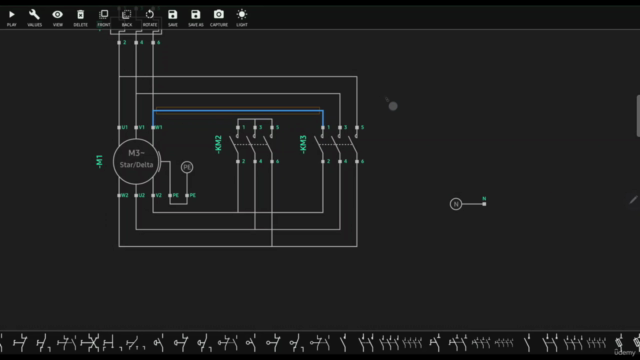Image resolution: width=640 pixels, height=360 pixels.
Task: Start simulation with the Play button
Action: [x=11, y=18]
